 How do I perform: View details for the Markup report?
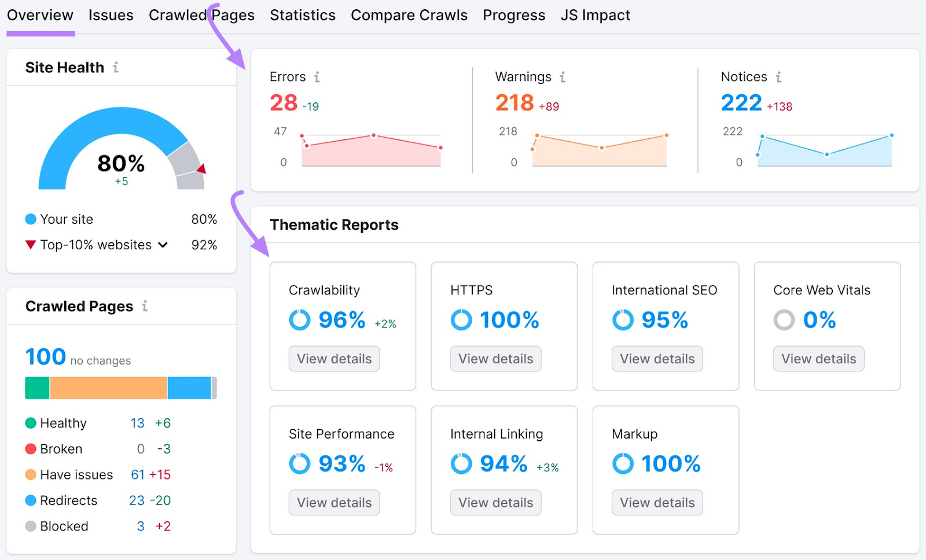[x=656, y=502]
